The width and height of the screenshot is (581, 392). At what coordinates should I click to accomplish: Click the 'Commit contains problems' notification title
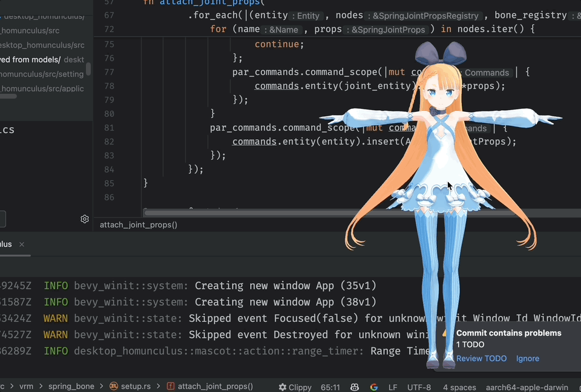[x=509, y=333]
